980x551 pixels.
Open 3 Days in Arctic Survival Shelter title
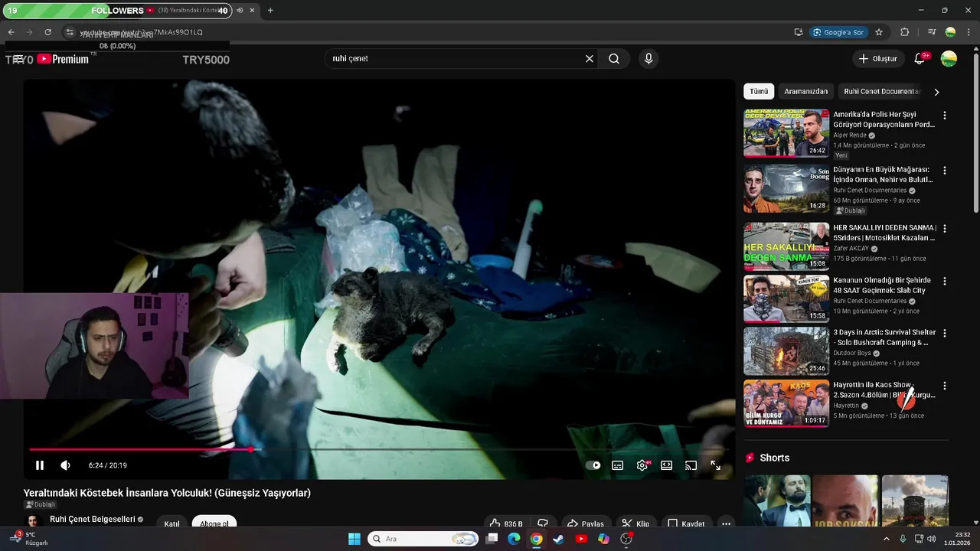pyautogui.click(x=884, y=337)
